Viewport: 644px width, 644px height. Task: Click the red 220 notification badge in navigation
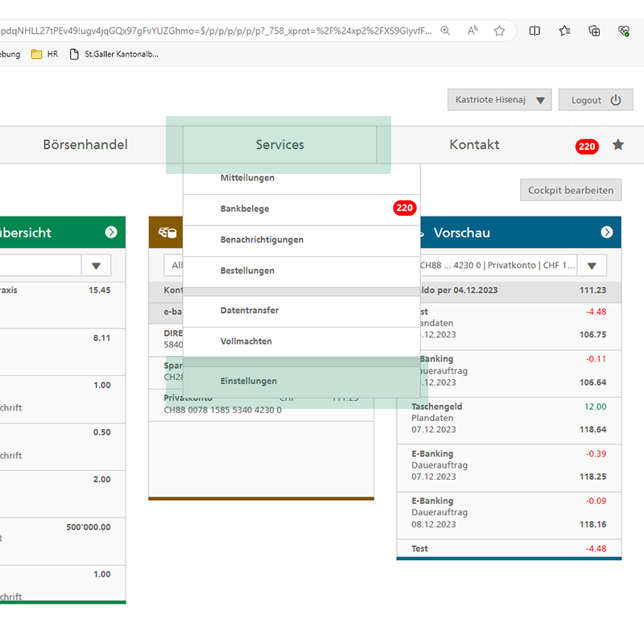point(587,147)
